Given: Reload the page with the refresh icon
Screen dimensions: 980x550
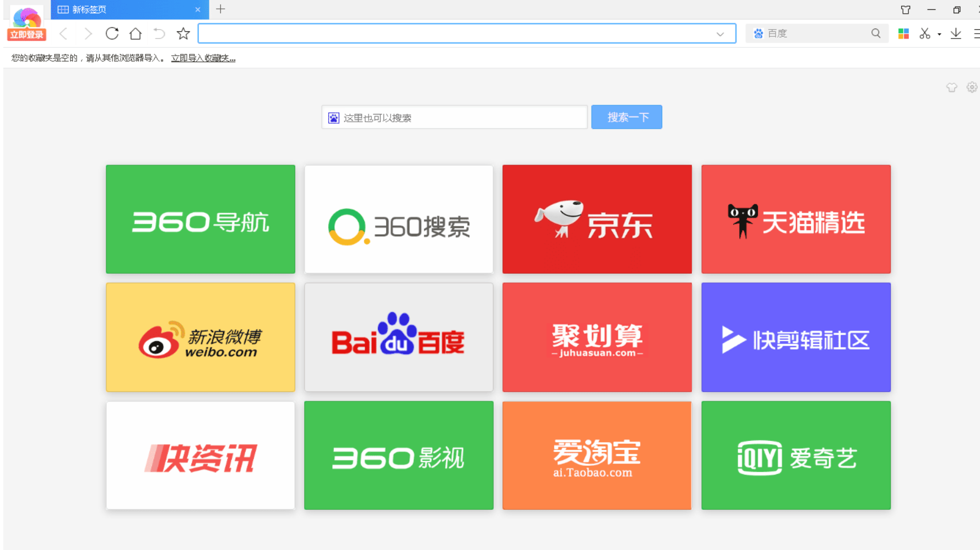Looking at the screenshot, I should coord(112,34).
